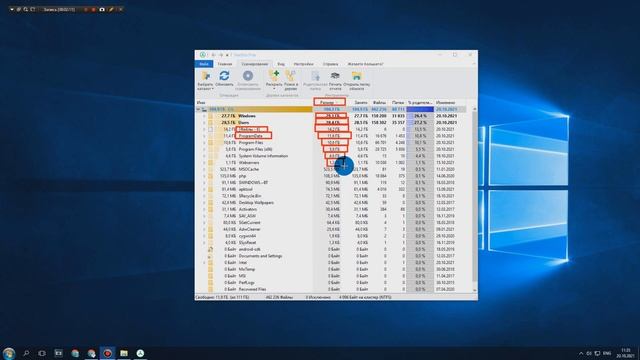Select the ProgramData folder name

pyautogui.click(x=251, y=136)
